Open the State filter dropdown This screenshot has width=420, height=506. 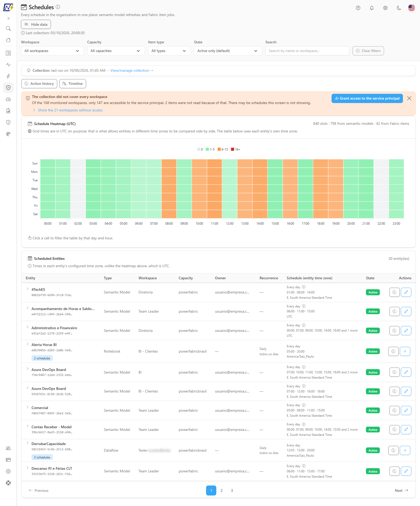(x=228, y=51)
